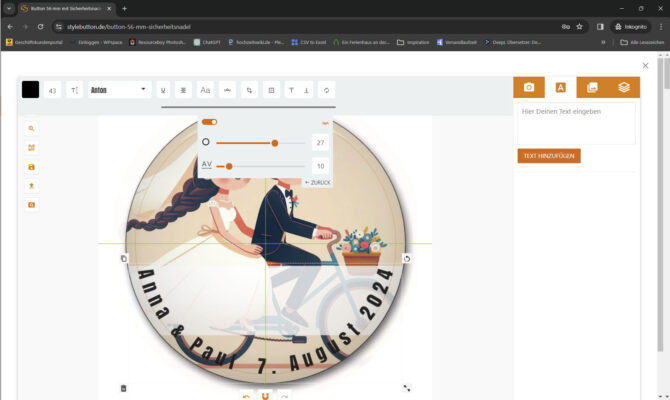Viewport: 670px width, 400px height.
Task: Toggle the curved text switch
Action: 209,122
